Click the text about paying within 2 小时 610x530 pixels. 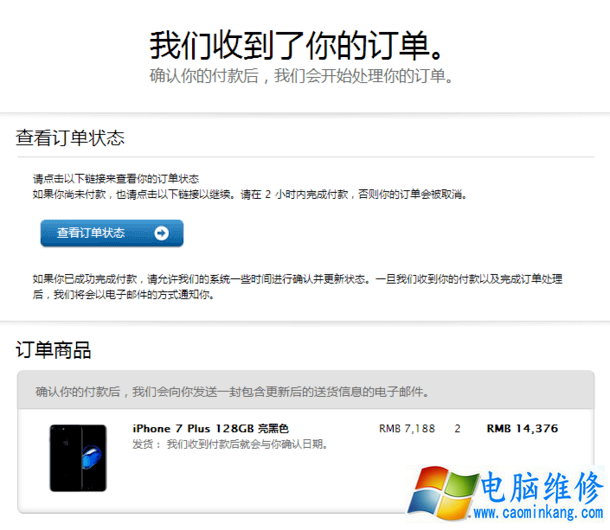tap(250, 194)
